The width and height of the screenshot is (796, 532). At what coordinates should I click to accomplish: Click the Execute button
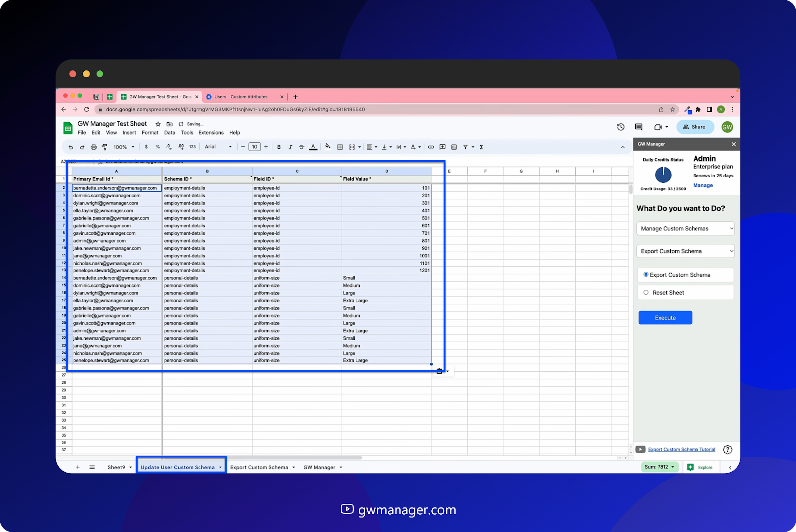coord(665,318)
